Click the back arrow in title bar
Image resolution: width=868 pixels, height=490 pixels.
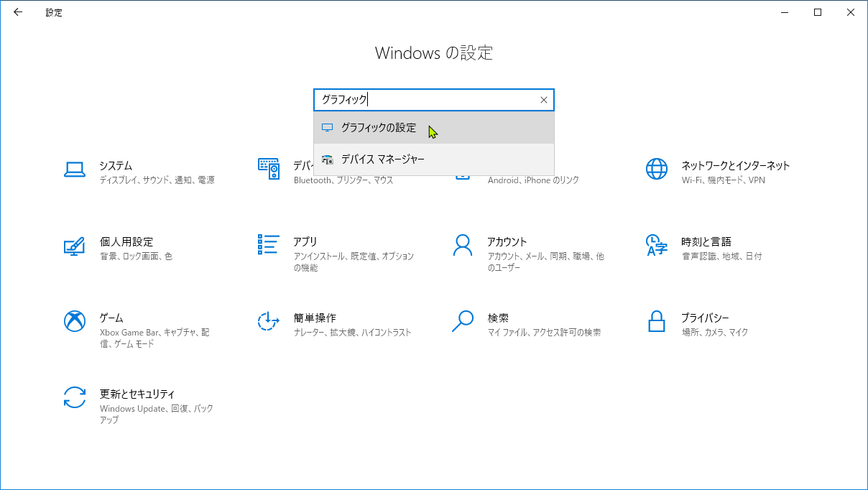(x=18, y=12)
